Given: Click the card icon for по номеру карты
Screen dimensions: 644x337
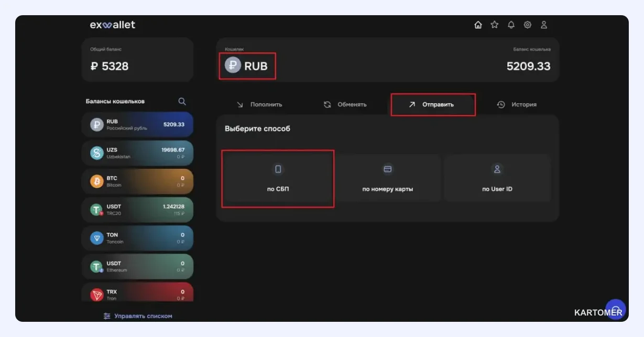Looking at the screenshot, I should point(388,169).
